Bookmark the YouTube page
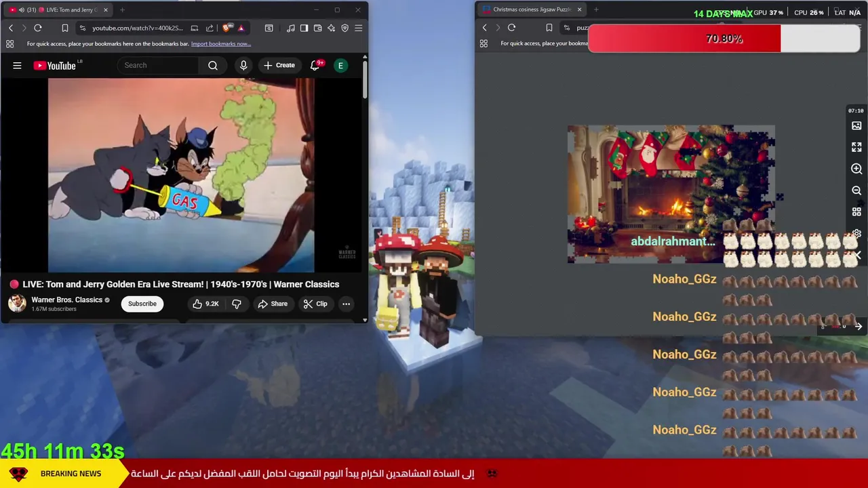 (x=65, y=28)
